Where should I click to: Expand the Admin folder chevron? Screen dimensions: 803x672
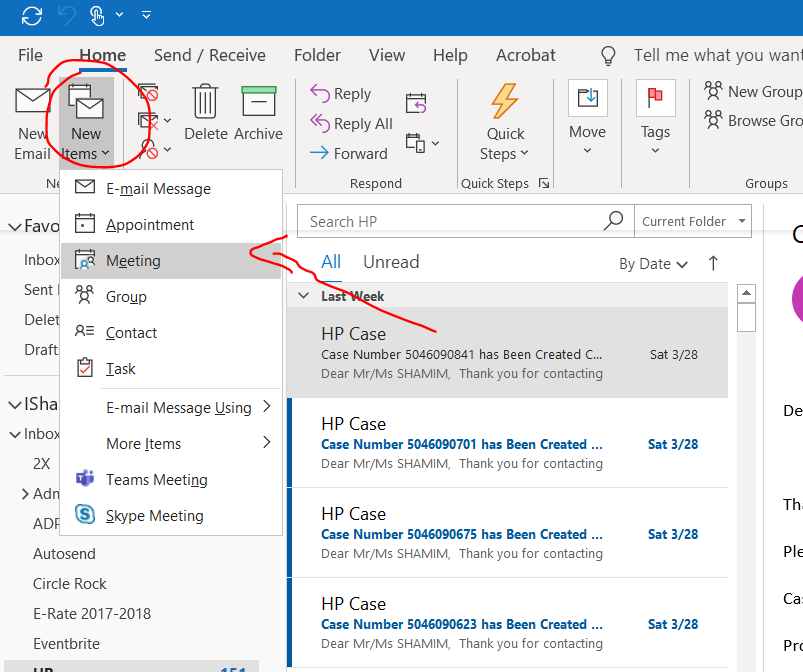click(x=25, y=494)
